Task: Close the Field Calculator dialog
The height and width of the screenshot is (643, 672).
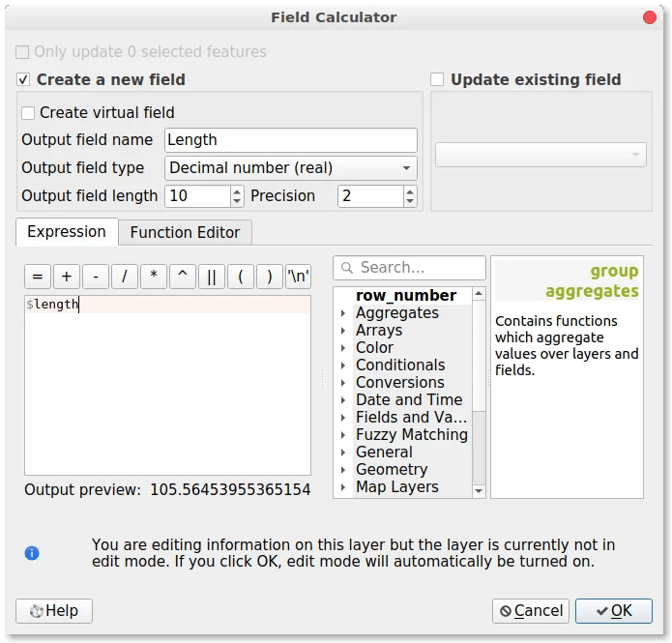Action: click(x=650, y=17)
